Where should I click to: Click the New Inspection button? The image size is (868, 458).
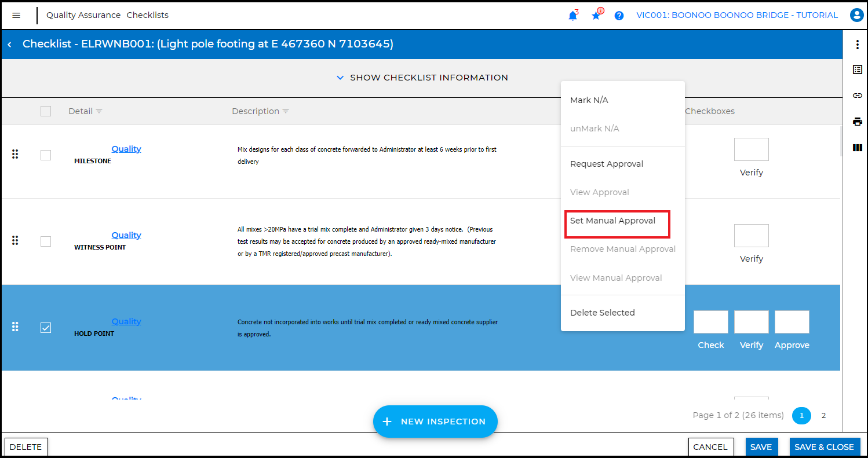(x=435, y=422)
